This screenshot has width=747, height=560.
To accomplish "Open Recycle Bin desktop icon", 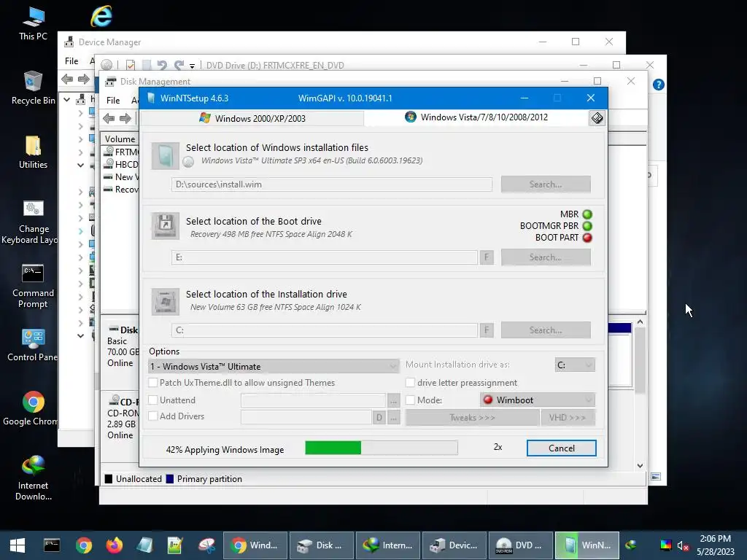I will (33, 88).
